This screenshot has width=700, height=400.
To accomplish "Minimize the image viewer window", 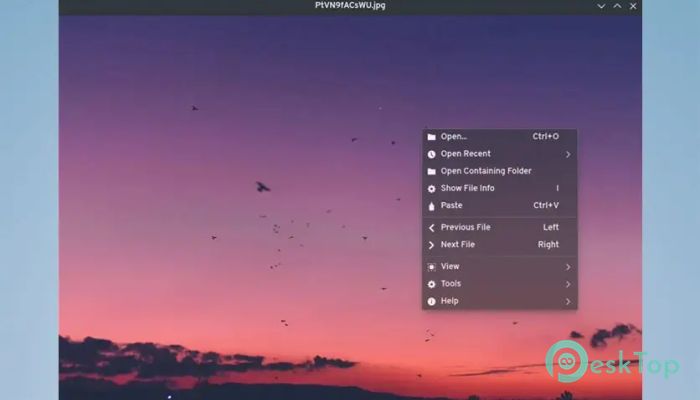I will click(x=601, y=6).
